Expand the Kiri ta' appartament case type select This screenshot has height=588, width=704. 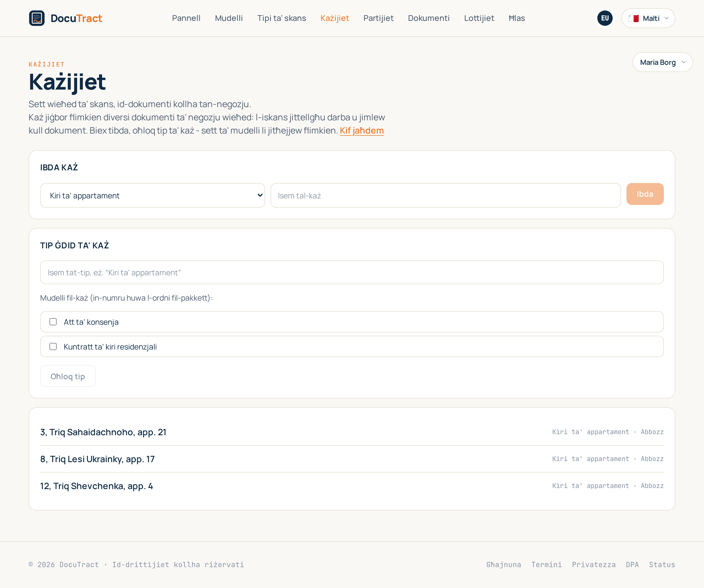[153, 195]
